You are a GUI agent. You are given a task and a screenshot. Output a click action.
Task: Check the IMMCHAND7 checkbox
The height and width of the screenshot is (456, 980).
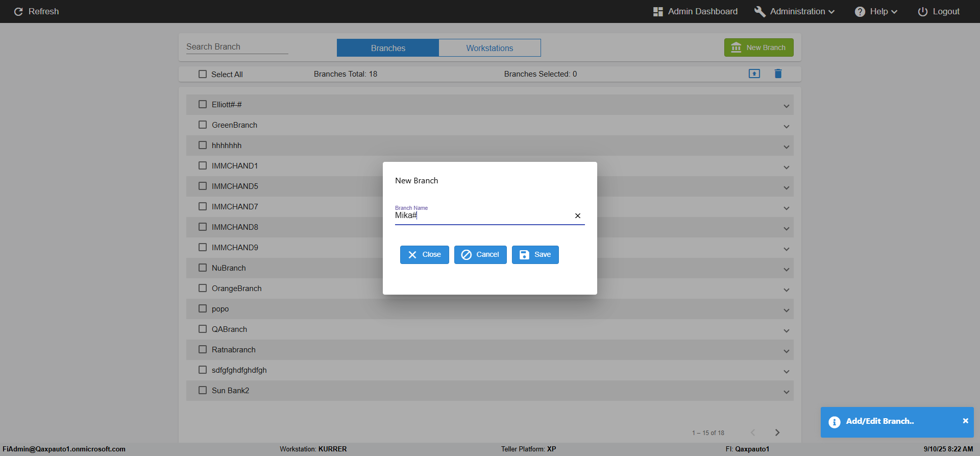[203, 206]
